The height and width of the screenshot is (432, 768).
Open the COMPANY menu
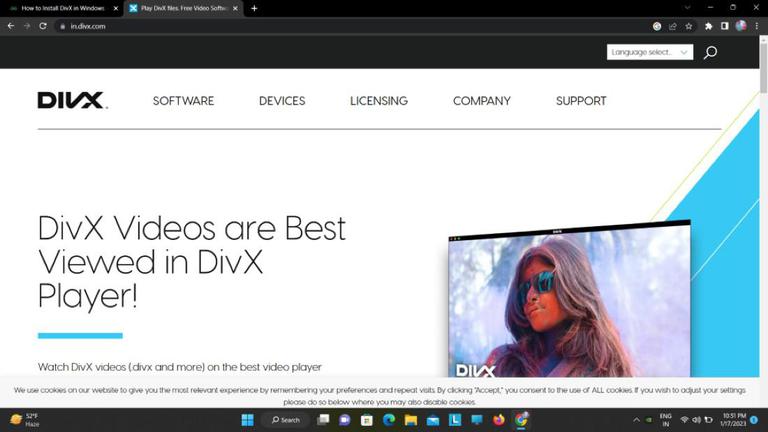pyautogui.click(x=481, y=101)
